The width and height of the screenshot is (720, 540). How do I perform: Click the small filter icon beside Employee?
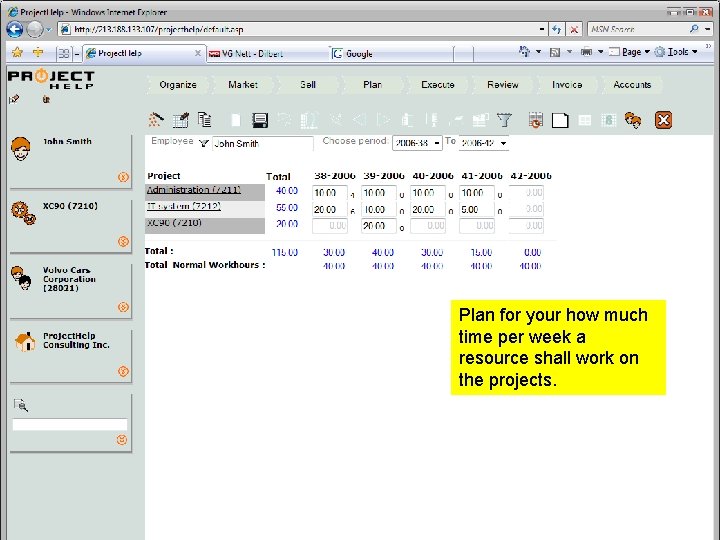(204, 143)
